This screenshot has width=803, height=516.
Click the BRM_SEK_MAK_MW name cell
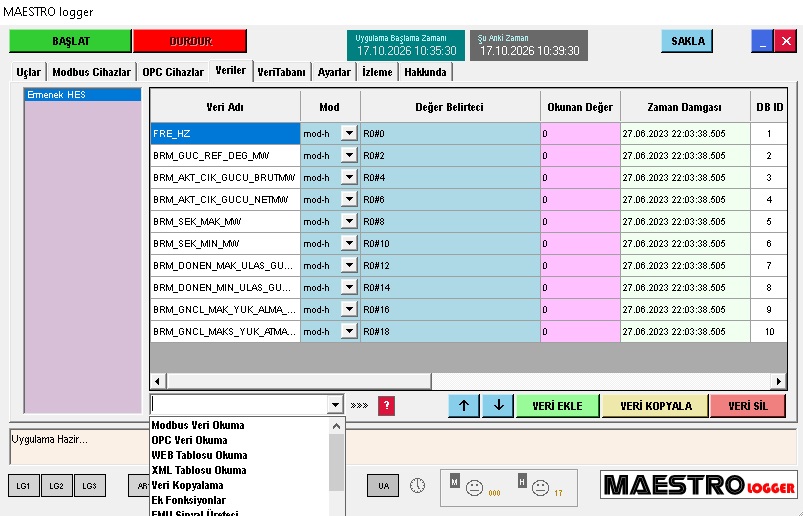coord(225,222)
